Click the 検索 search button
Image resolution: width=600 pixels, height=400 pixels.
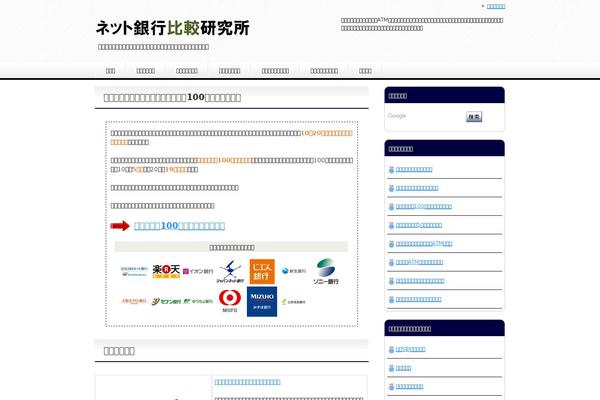click(x=474, y=117)
